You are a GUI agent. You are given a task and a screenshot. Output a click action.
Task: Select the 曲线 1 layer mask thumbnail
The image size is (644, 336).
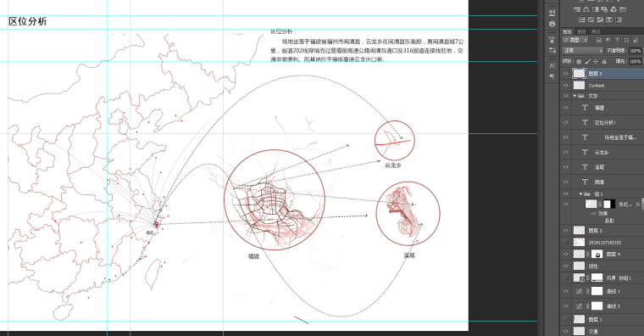point(597,291)
